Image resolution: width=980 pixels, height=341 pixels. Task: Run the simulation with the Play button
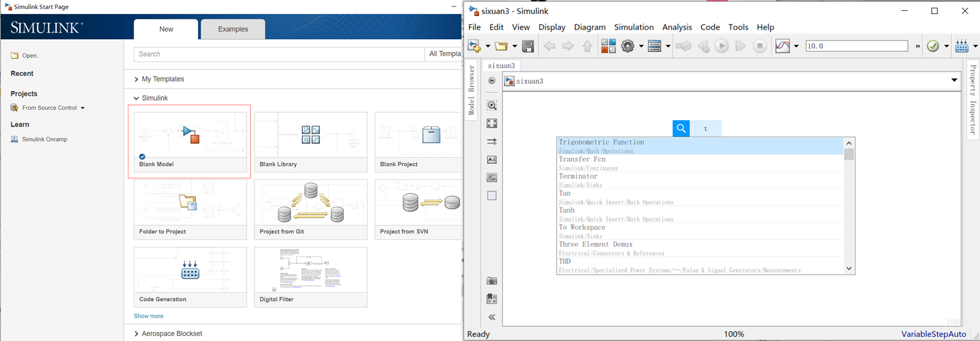point(722,46)
